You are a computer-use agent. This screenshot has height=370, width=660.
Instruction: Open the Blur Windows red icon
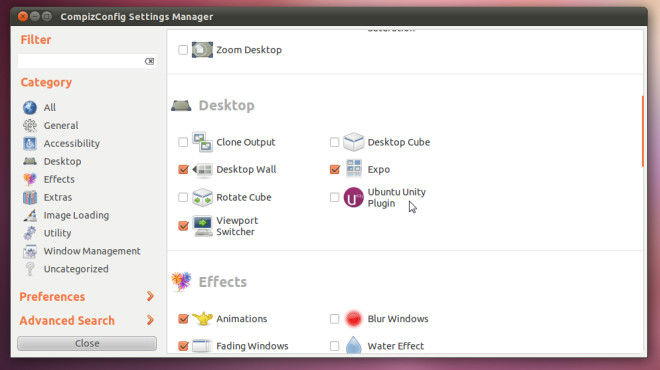tap(354, 319)
